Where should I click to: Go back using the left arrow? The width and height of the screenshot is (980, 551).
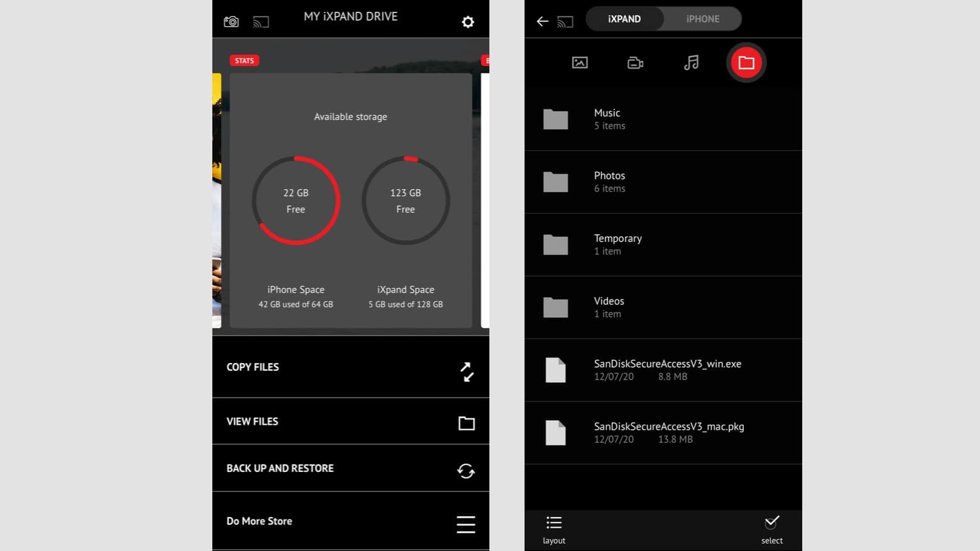click(x=542, y=22)
